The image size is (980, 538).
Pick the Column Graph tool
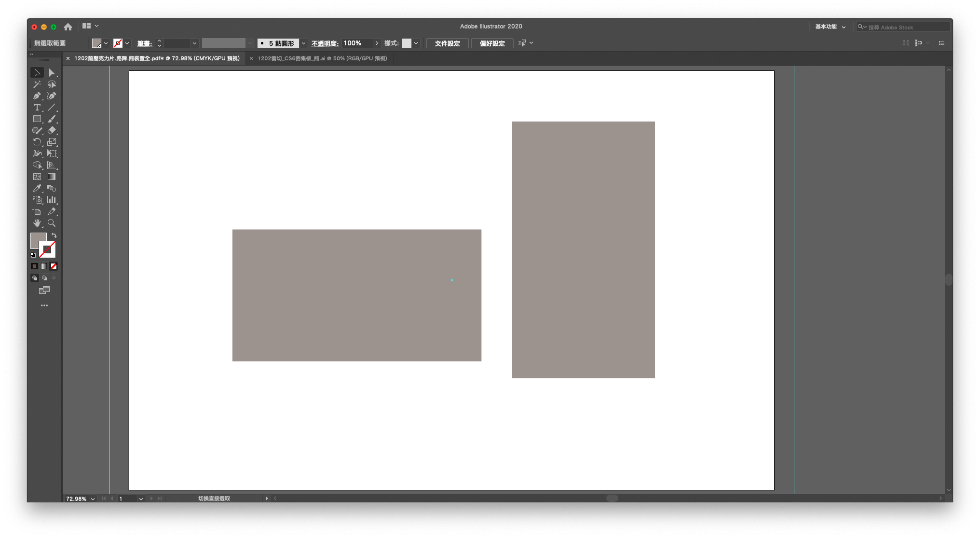click(x=52, y=200)
